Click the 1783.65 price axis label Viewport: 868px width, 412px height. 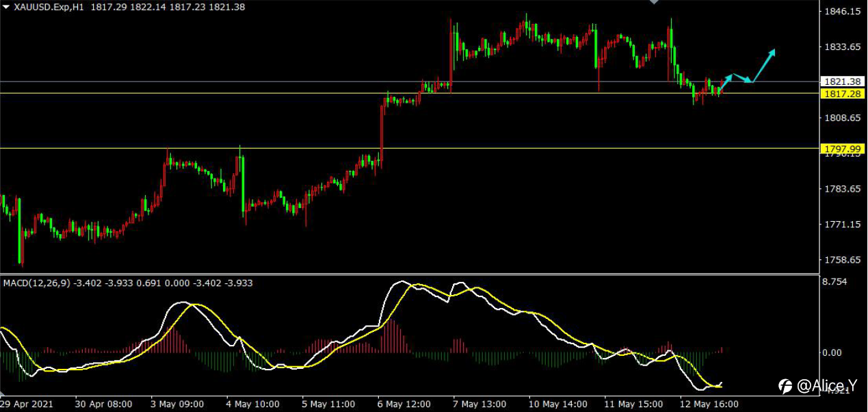coord(843,189)
